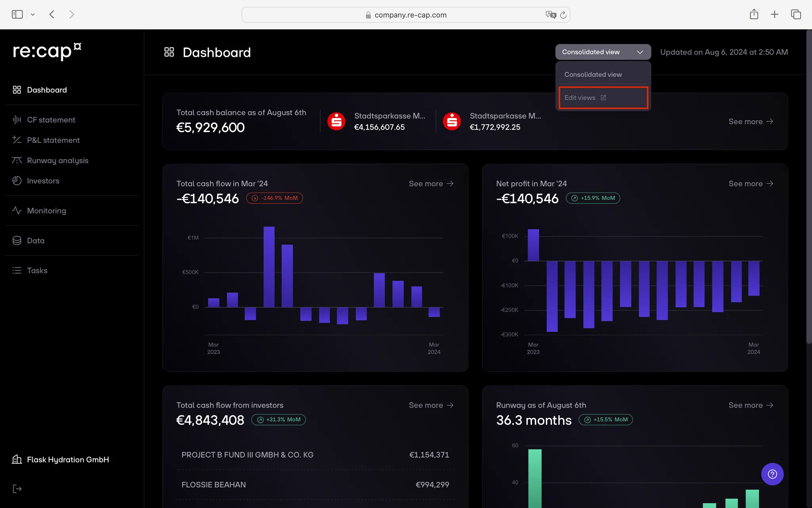Click the Flask Hydration GmbH company toggle
This screenshot has height=508, width=812.
coord(68,459)
